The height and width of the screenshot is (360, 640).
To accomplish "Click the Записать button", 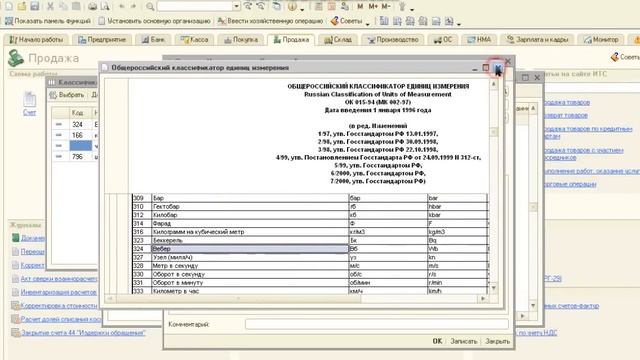I will click(463, 341).
